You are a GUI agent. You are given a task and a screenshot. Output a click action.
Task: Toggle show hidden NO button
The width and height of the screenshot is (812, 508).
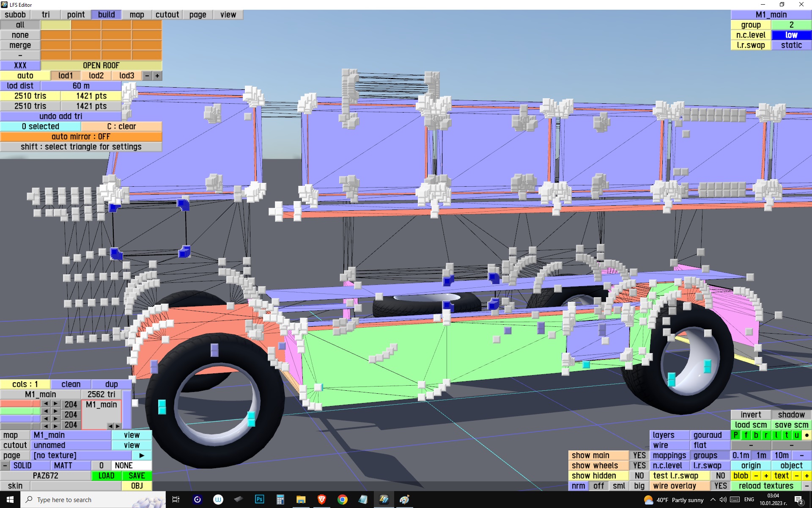click(x=639, y=476)
